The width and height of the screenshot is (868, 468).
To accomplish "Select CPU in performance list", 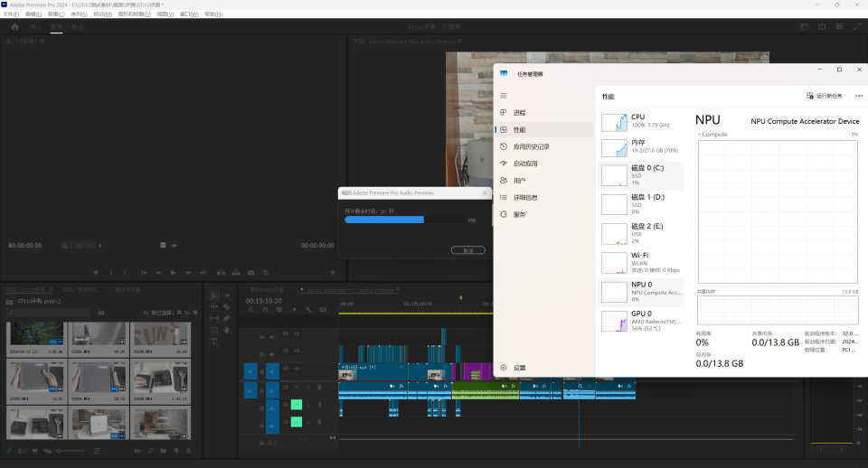I will click(641, 121).
